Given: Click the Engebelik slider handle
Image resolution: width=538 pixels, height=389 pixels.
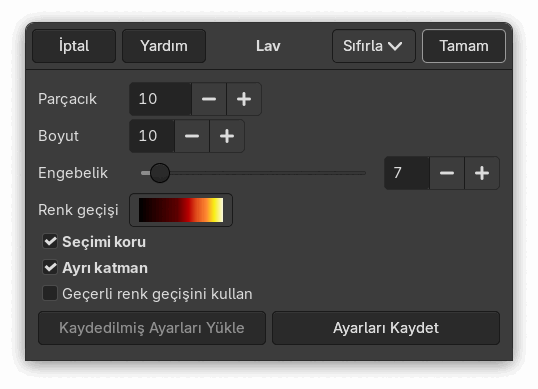Looking at the screenshot, I should pyautogui.click(x=160, y=173).
